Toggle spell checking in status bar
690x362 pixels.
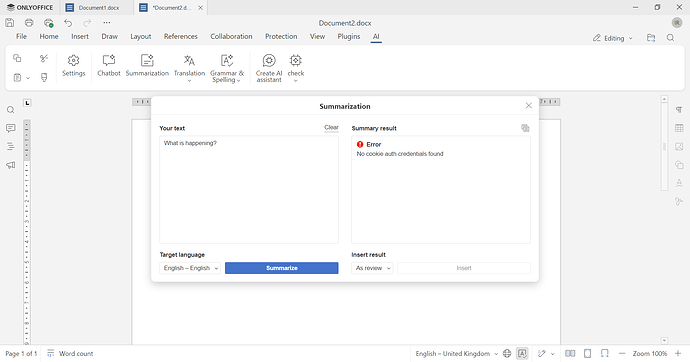[x=522, y=353]
